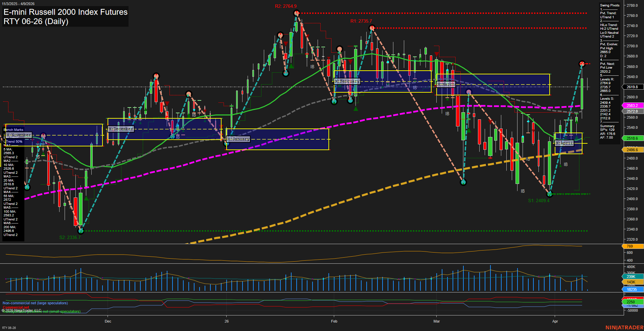Click the Swing Pivots info panel heading

(x=609, y=5)
